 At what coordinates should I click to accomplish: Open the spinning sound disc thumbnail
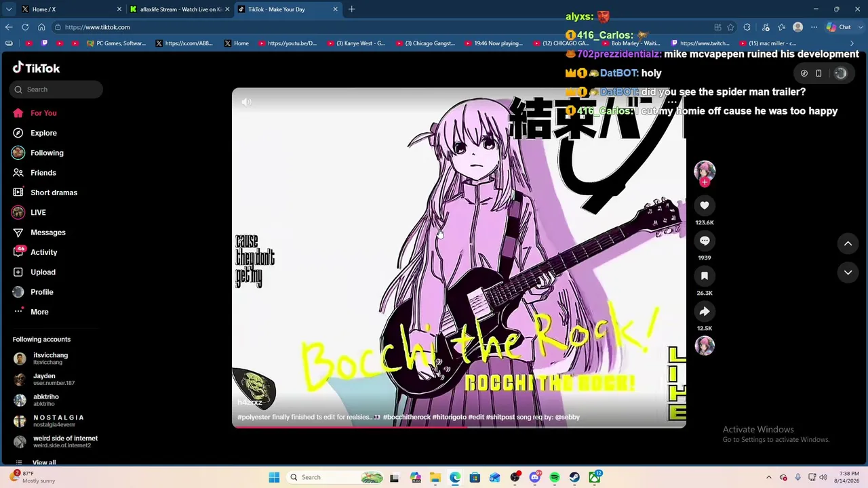tap(705, 346)
